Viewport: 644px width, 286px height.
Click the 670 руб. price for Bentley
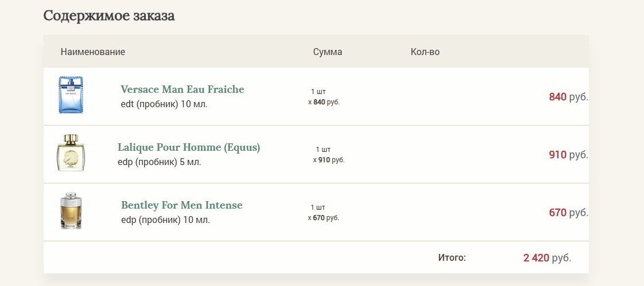[568, 213]
